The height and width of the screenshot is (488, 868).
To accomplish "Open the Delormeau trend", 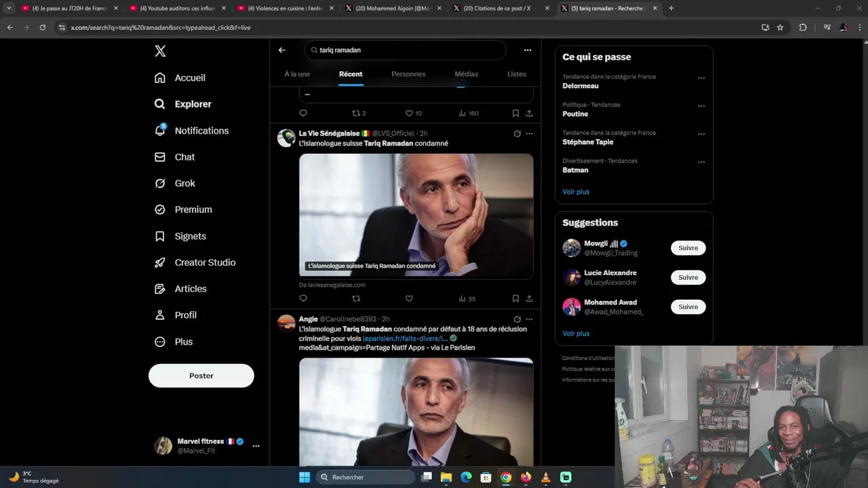I will [x=580, y=86].
